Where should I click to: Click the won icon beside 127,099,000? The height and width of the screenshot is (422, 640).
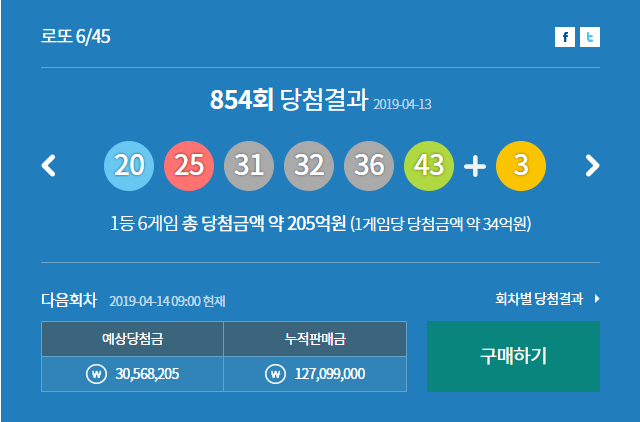click(275, 374)
